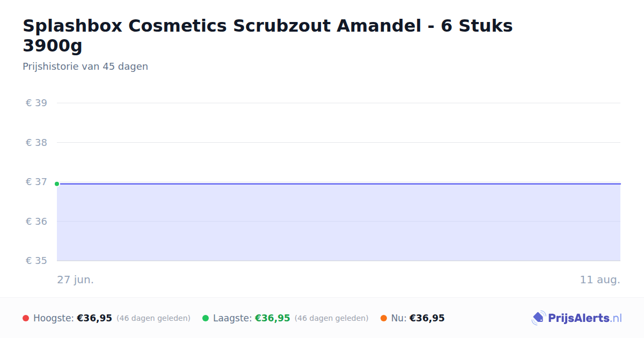The height and width of the screenshot is (338, 644).
Task: Click the Hoogste price €36,95 value
Action: click(94, 318)
